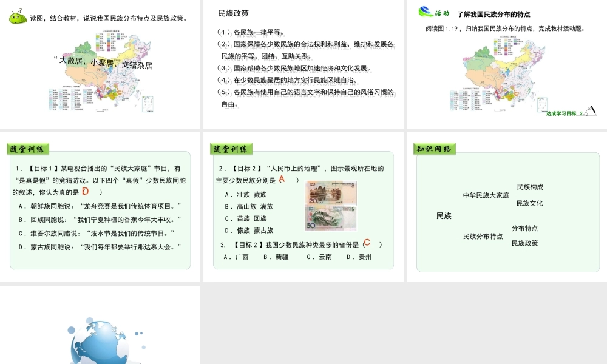
Task: Select answer D. 贵州
Action: click(359, 257)
